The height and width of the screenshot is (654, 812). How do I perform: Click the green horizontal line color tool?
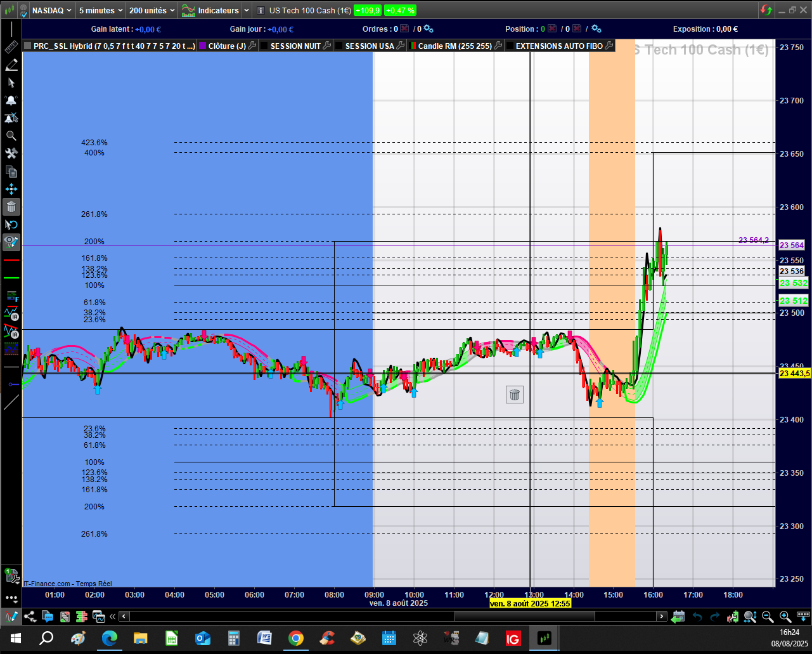(11, 278)
